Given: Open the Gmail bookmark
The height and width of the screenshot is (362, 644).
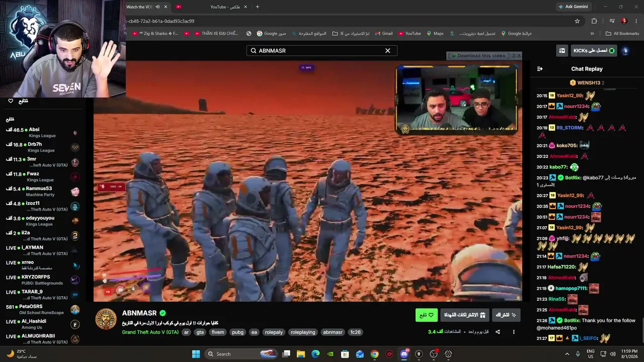Looking at the screenshot, I should pyautogui.click(x=383, y=34).
